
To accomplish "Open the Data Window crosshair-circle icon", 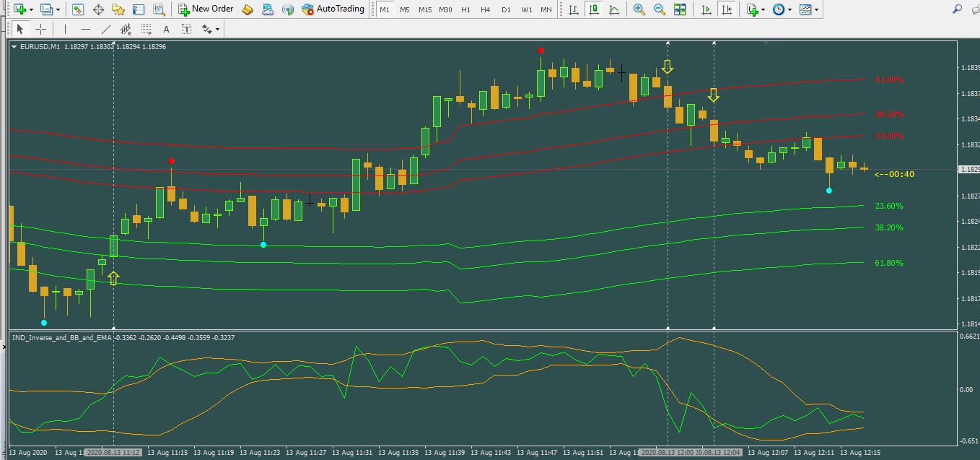I will coord(98,9).
